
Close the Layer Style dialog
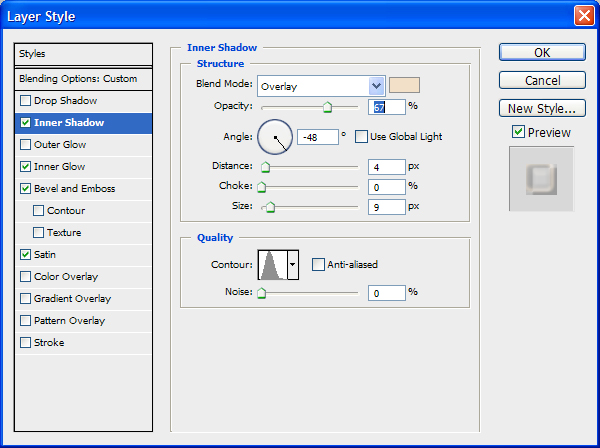pyautogui.click(x=584, y=16)
